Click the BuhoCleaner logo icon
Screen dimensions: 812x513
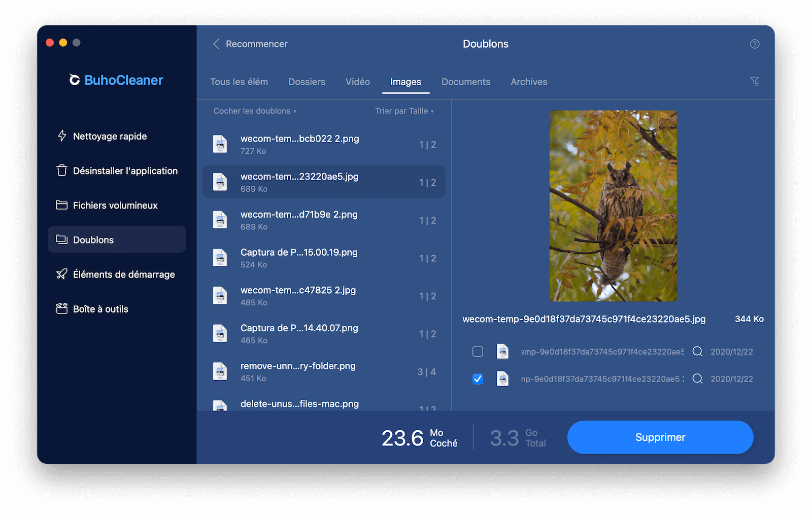(75, 80)
